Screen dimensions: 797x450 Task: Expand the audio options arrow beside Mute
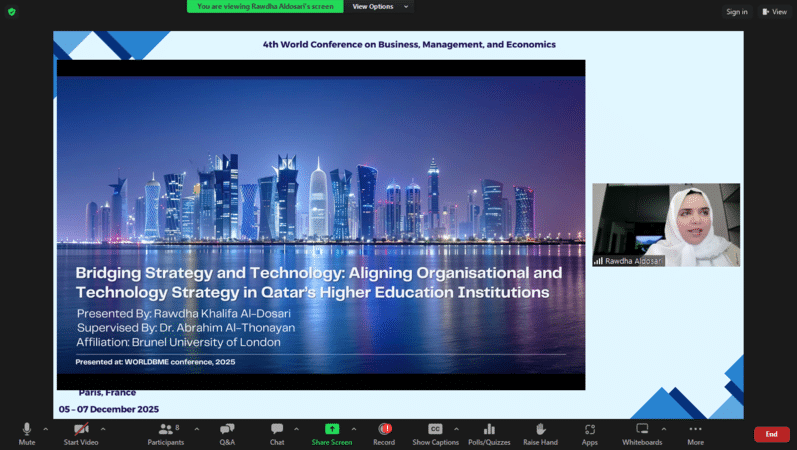(x=46, y=428)
